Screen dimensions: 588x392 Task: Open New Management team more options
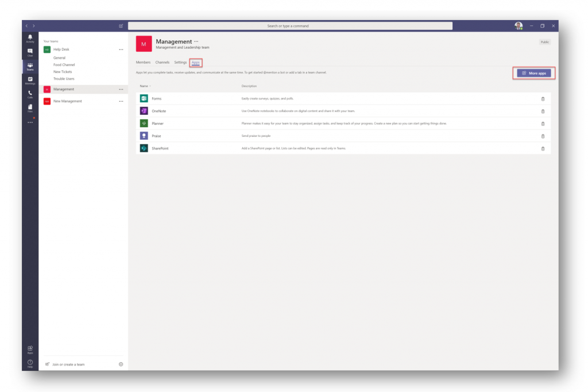click(x=121, y=101)
